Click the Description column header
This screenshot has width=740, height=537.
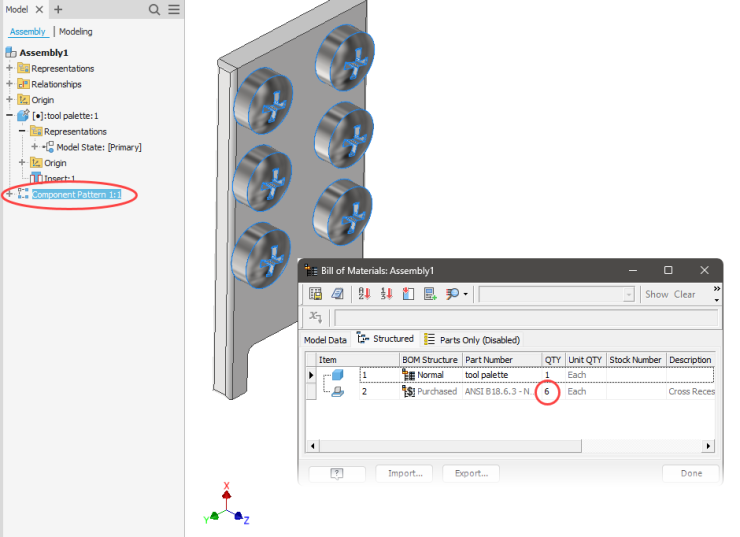[690, 360]
